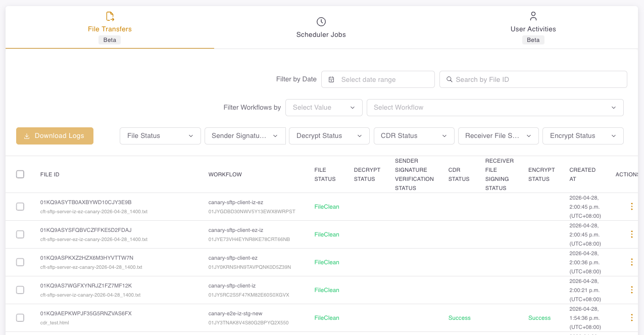Check the box for file 01KQ9ASYSFQBVCZFFKE5D2FDAJ
The height and width of the screenshot is (335, 644).
(20, 234)
